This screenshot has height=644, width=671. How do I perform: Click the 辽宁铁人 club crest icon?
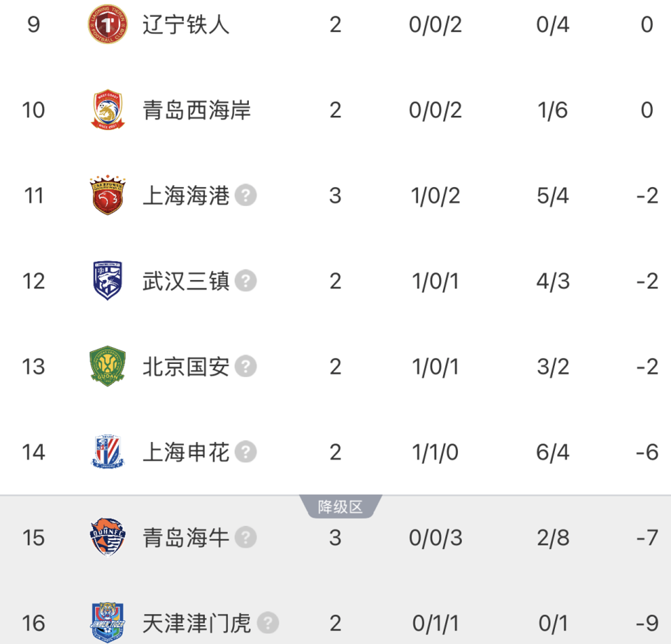pyautogui.click(x=106, y=24)
